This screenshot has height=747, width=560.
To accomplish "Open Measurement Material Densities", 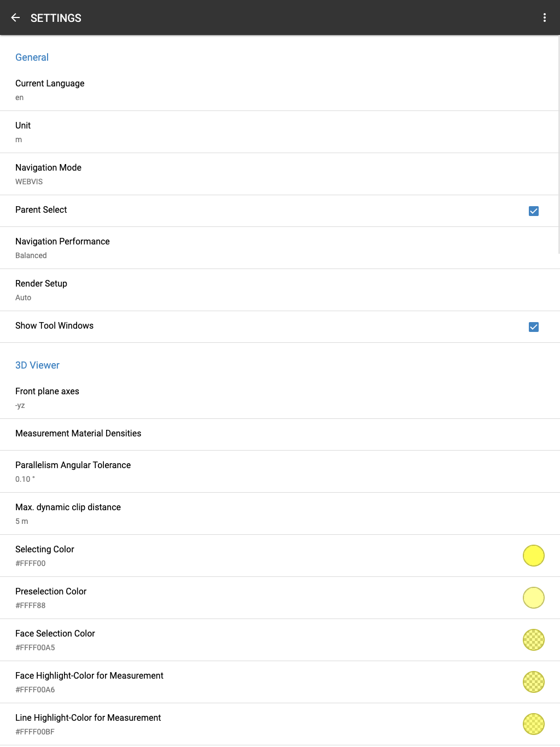I will [78, 434].
